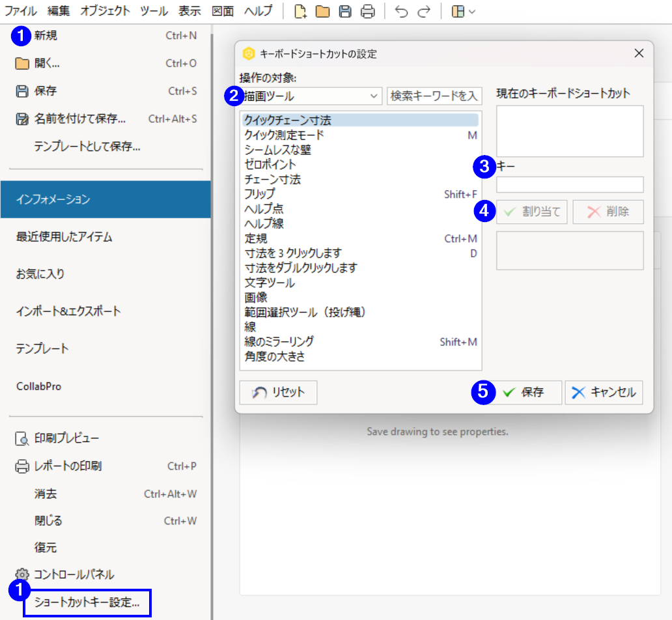Open the ツール menu
The width and height of the screenshot is (672, 620).
(154, 10)
